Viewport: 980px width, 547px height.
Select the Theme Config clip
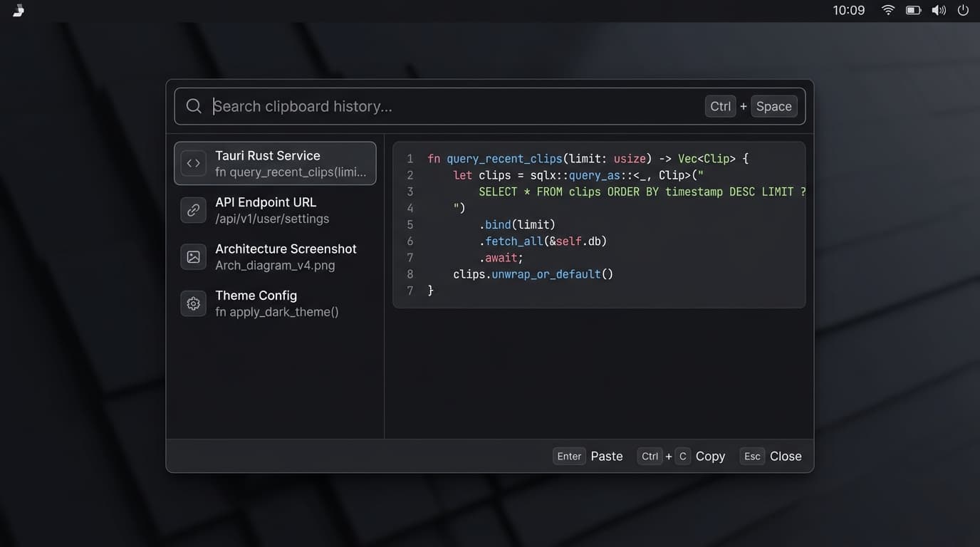pyautogui.click(x=275, y=303)
